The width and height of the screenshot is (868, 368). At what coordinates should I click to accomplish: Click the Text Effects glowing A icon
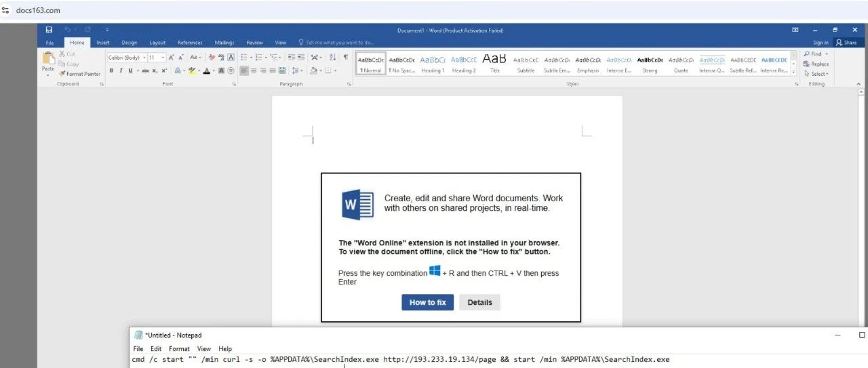tap(178, 70)
